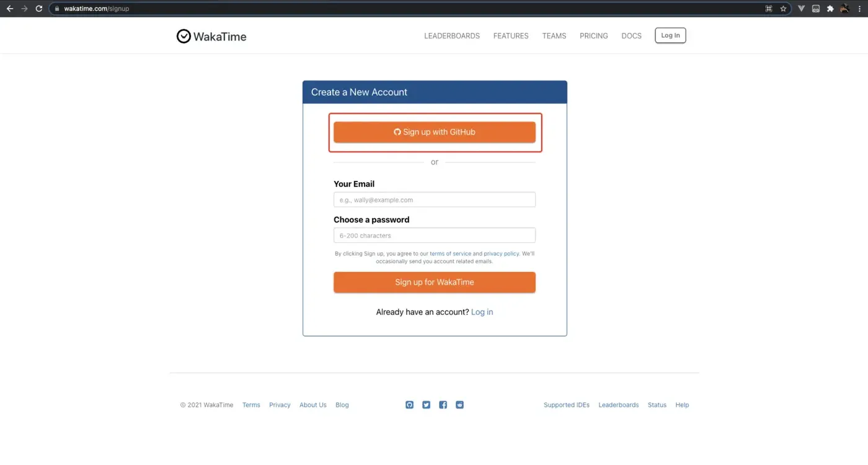
Task: Open the Vue devtools extension icon
Action: (801, 9)
